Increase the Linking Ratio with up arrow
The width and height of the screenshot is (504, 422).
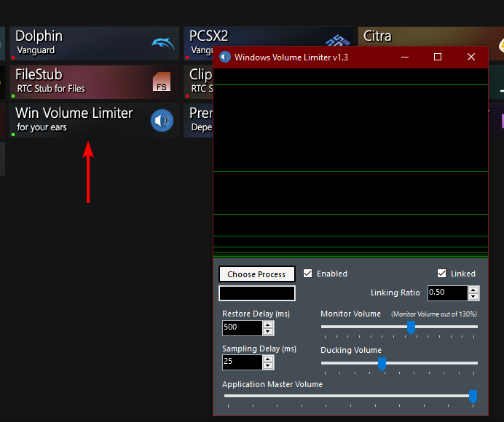pyautogui.click(x=473, y=290)
